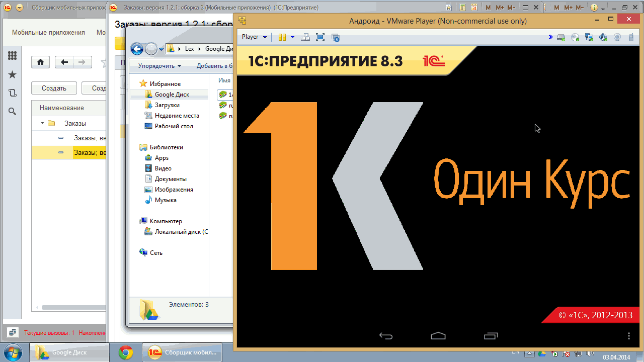Open 1C sections grid menu icon
Screen dimensions: 644x362
click(x=12, y=56)
